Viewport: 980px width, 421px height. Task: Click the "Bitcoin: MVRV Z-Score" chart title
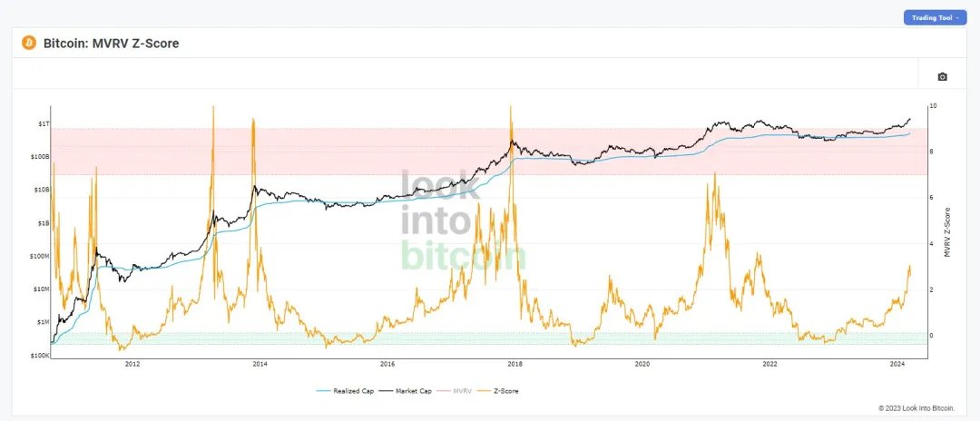click(x=111, y=43)
